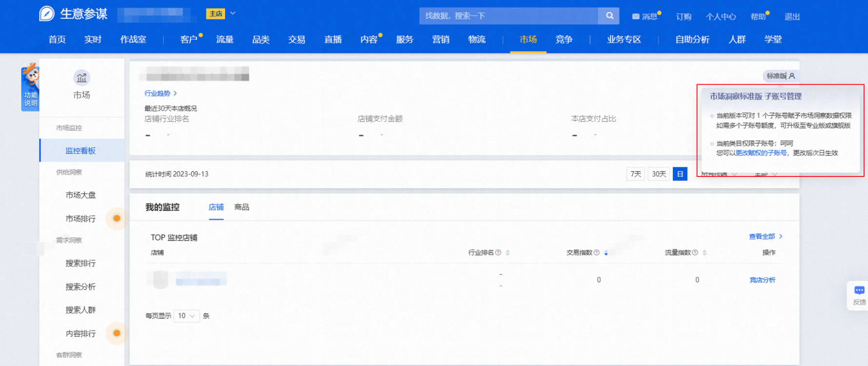Open 作战室 navigation item
Image resolution: width=868 pixels, height=366 pixels.
(x=133, y=39)
